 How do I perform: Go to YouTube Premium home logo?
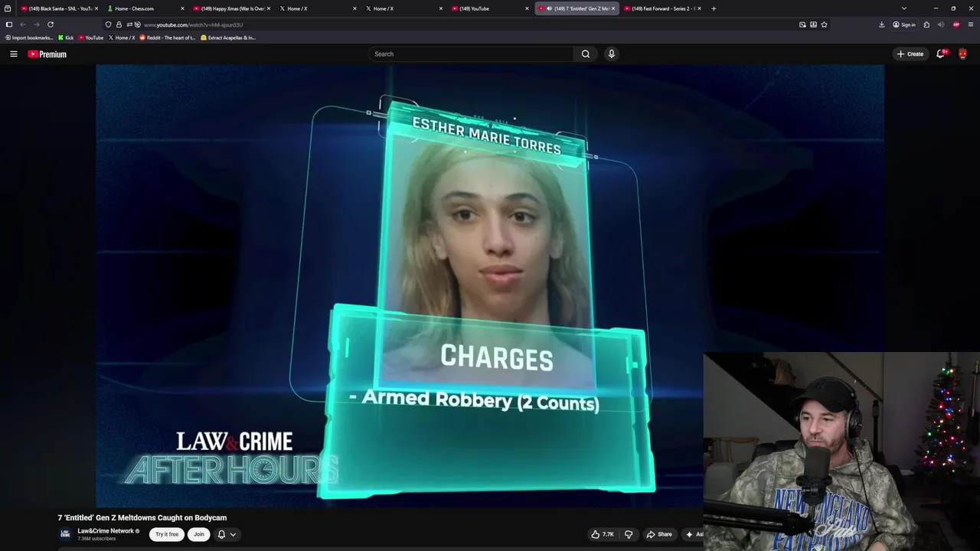click(47, 54)
